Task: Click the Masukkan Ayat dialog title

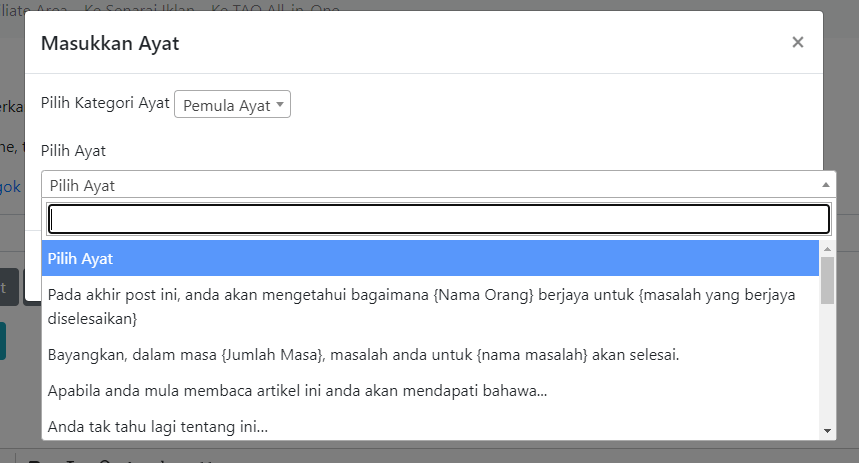Action: coord(109,42)
